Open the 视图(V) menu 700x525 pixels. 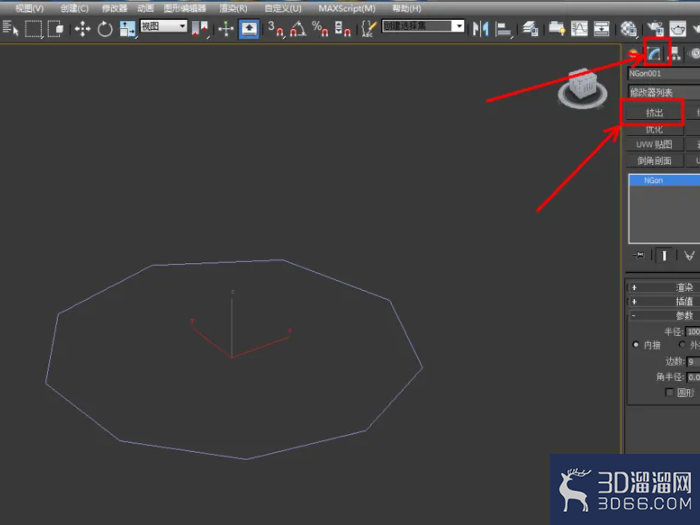[x=29, y=8]
